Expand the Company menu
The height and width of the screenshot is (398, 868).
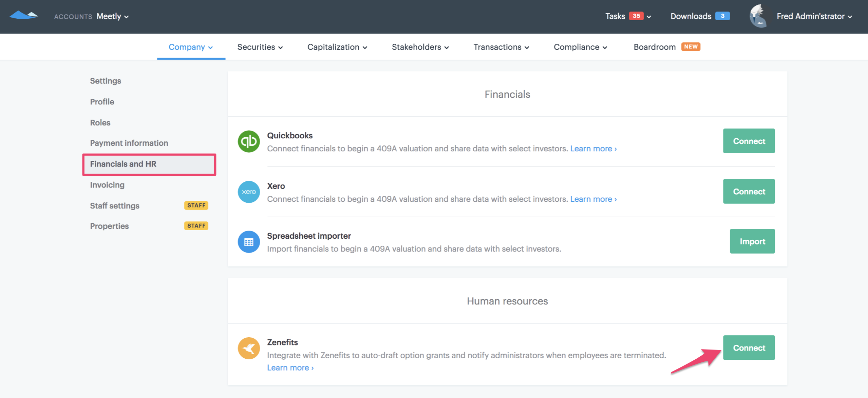coord(191,47)
